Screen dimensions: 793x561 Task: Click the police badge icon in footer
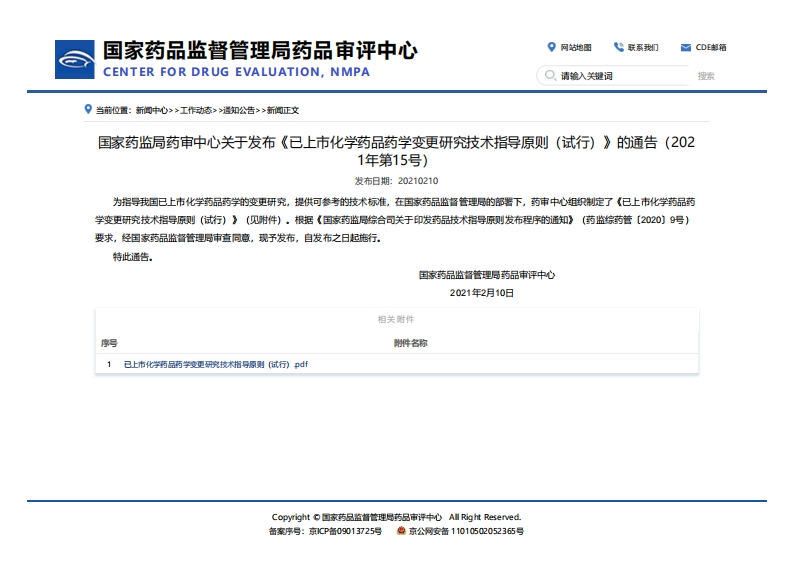point(401,531)
